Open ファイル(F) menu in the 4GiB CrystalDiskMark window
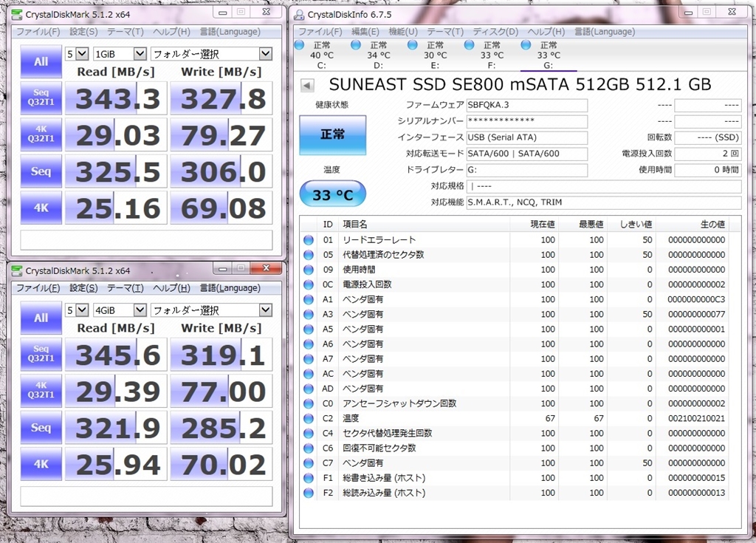Image resolution: width=756 pixels, height=543 pixels. [x=38, y=288]
